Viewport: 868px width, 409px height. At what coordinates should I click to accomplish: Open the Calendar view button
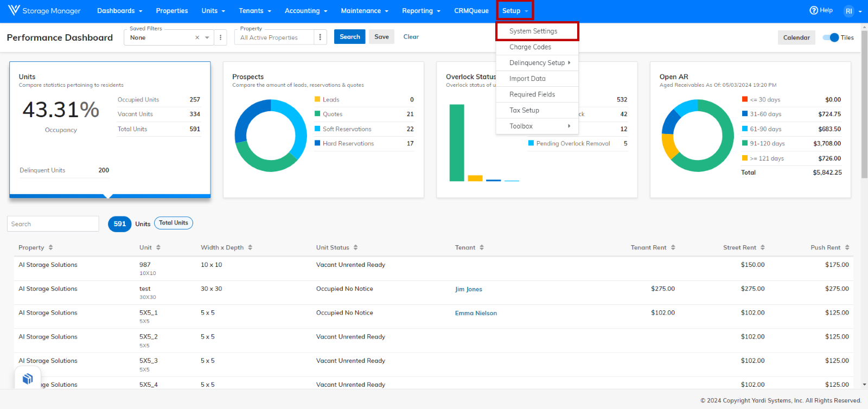pyautogui.click(x=796, y=37)
